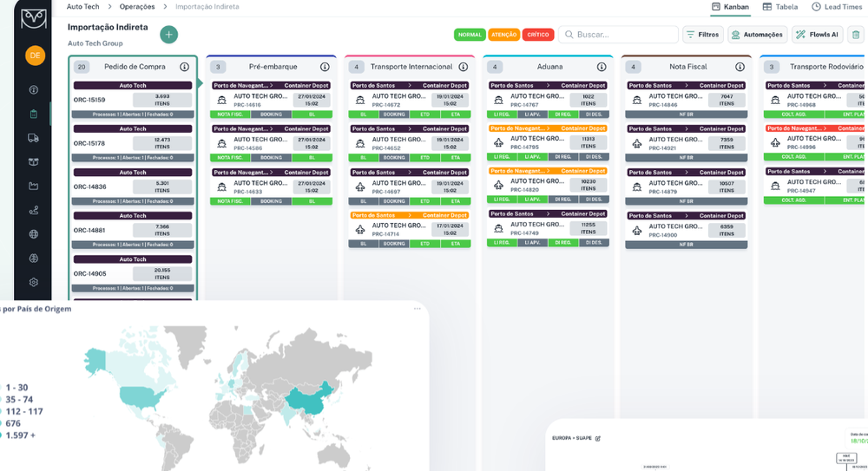This screenshot has height=471, width=868.
Task: Open the DE user avatar menu
Action: [x=35, y=56]
